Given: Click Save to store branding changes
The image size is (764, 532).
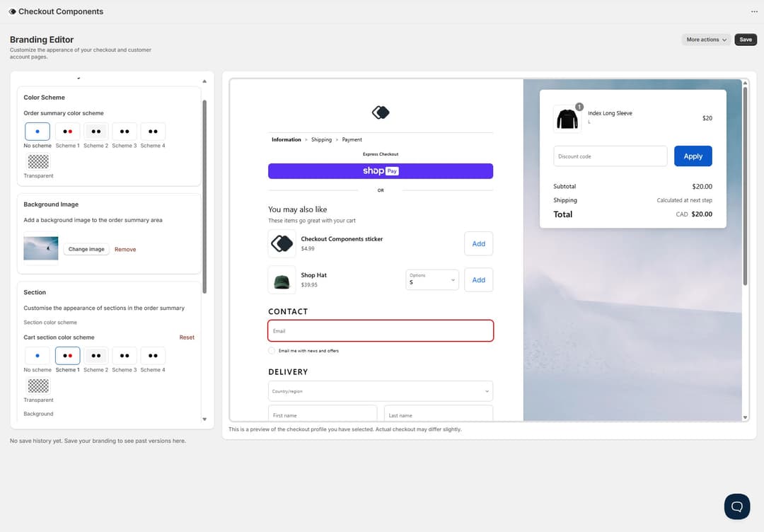Looking at the screenshot, I should (x=746, y=40).
